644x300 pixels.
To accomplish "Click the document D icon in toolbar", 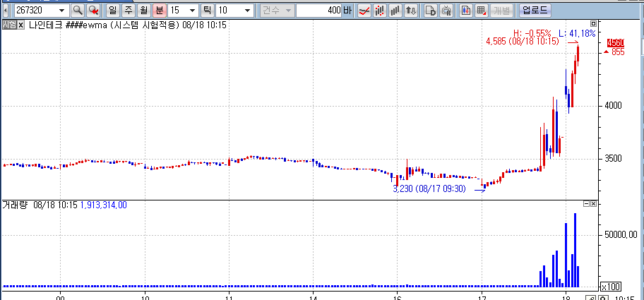I will (431, 11).
